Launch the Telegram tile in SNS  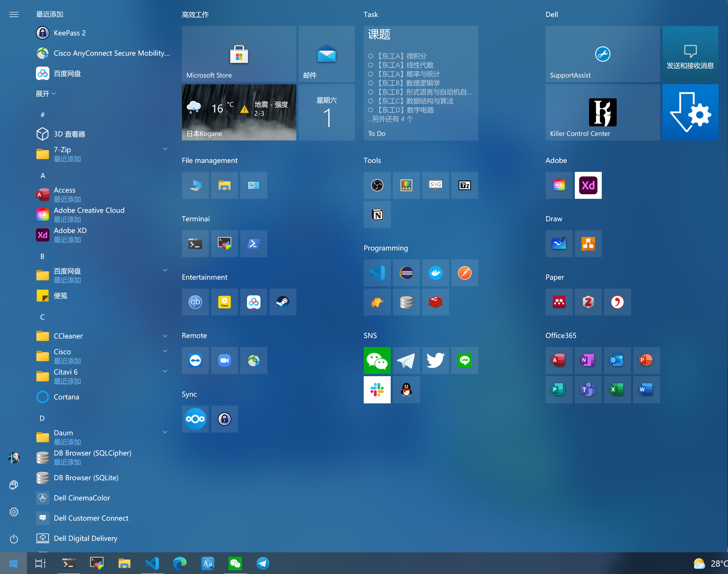(406, 361)
